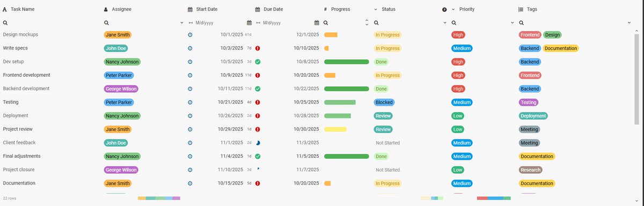
Task: Click the range operator icon in Start Date filter
Action: (x=191, y=23)
